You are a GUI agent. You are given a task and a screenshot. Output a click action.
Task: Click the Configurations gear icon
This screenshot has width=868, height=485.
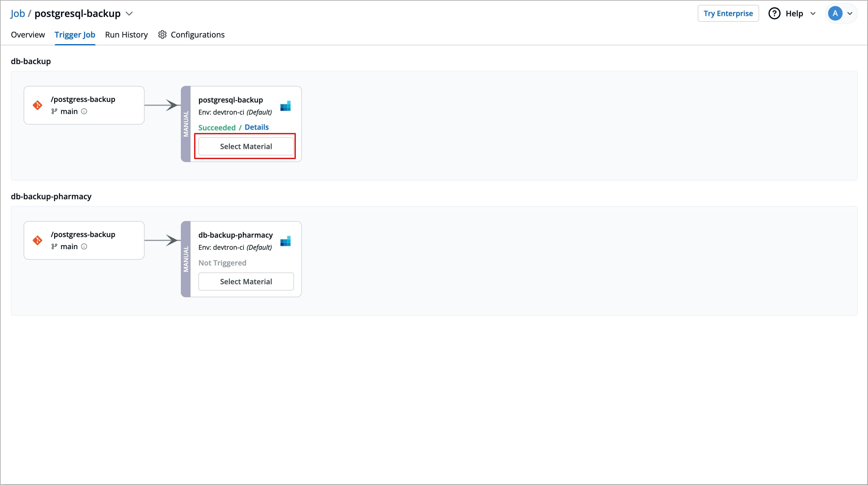pos(162,35)
